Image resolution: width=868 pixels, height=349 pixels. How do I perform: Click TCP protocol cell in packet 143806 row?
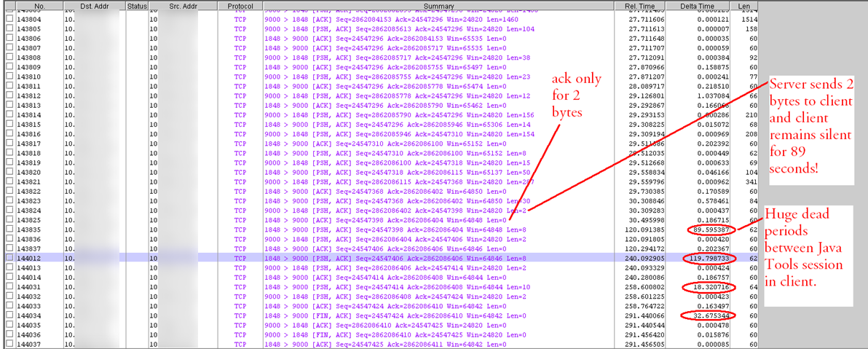240,38
